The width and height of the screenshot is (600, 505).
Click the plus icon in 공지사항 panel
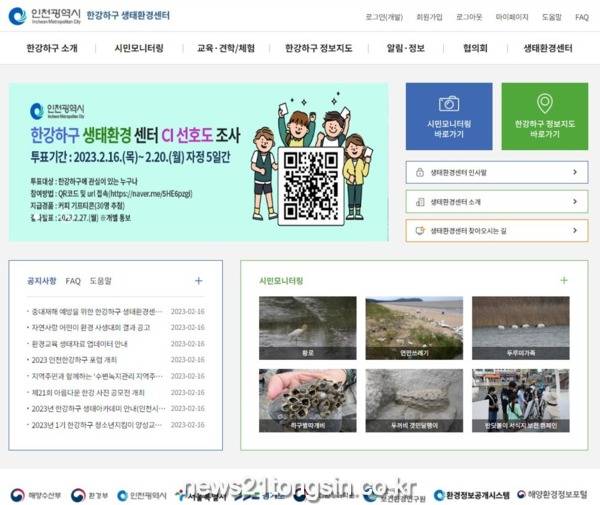point(198,281)
